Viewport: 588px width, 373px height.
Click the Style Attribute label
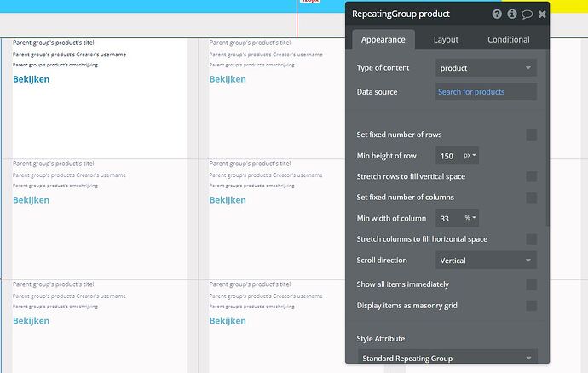click(x=381, y=339)
